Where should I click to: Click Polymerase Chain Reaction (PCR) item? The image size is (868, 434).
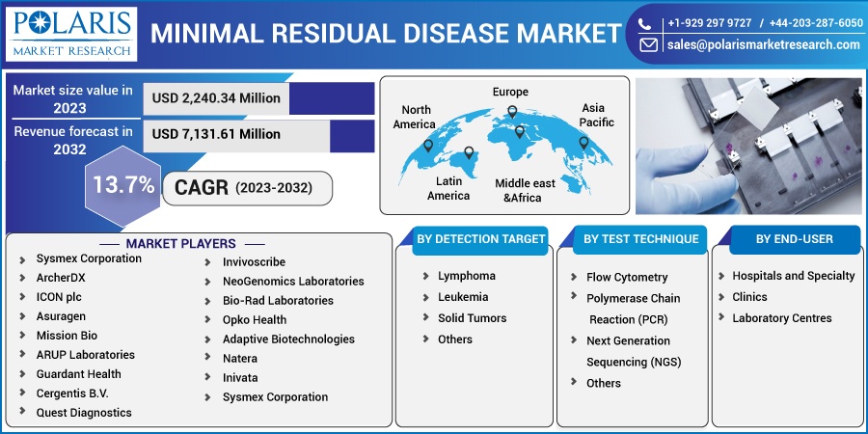click(x=634, y=309)
